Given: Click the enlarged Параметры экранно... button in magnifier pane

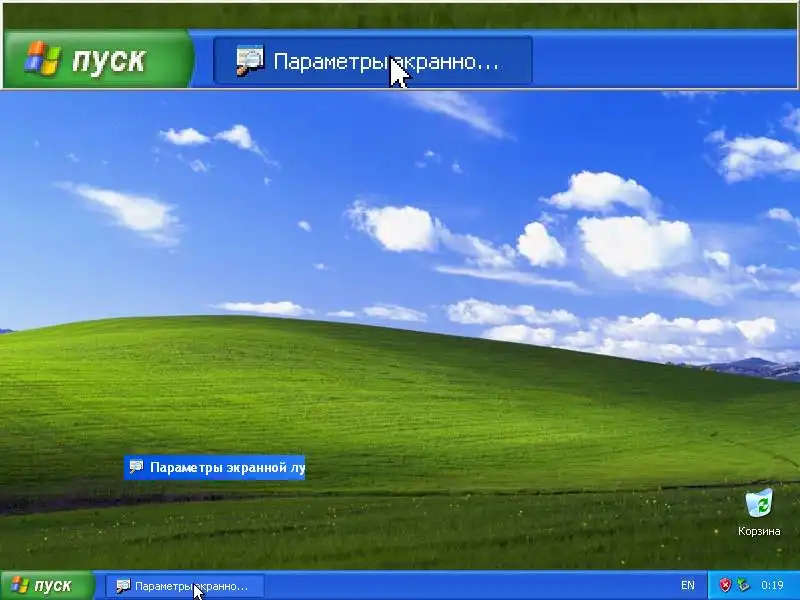Looking at the screenshot, I should click(373, 60).
